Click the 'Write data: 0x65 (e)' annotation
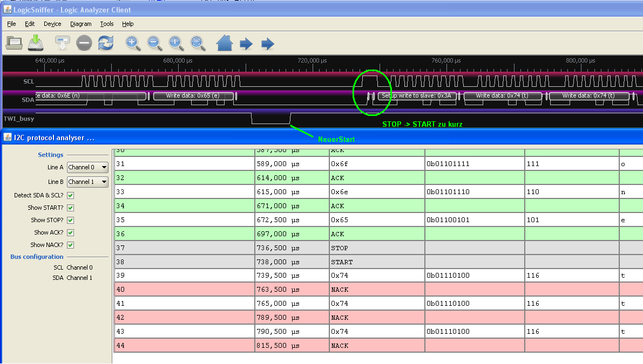The height and width of the screenshot is (364, 643). 193,96
